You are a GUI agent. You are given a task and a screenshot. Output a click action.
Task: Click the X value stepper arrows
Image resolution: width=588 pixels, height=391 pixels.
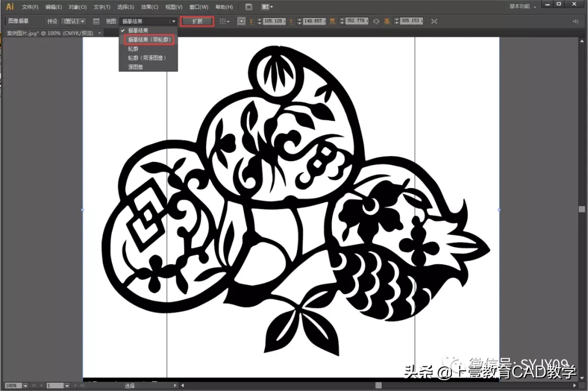(260, 21)
